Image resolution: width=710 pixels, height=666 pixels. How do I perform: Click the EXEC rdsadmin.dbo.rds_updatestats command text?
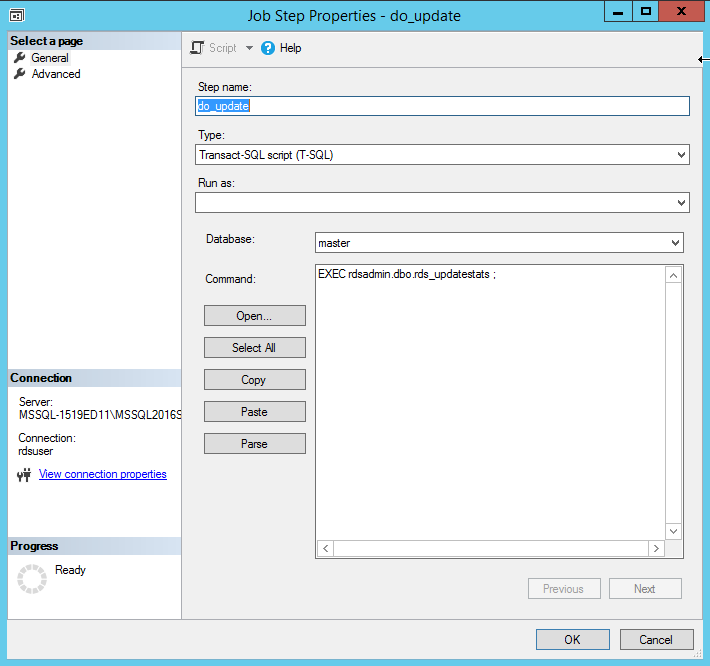click(407, 274)
